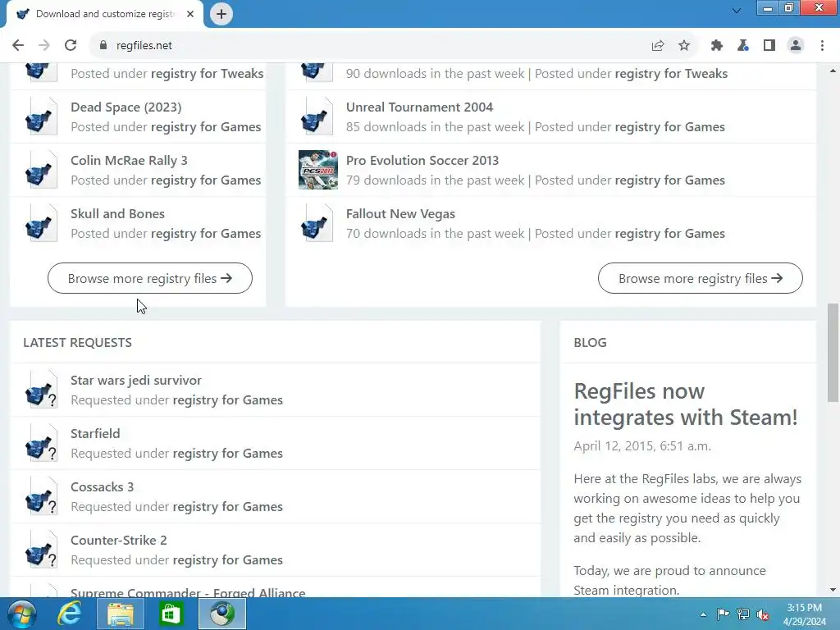Click the Cossacks 3 request icon
840x630 pixels.
41,496
